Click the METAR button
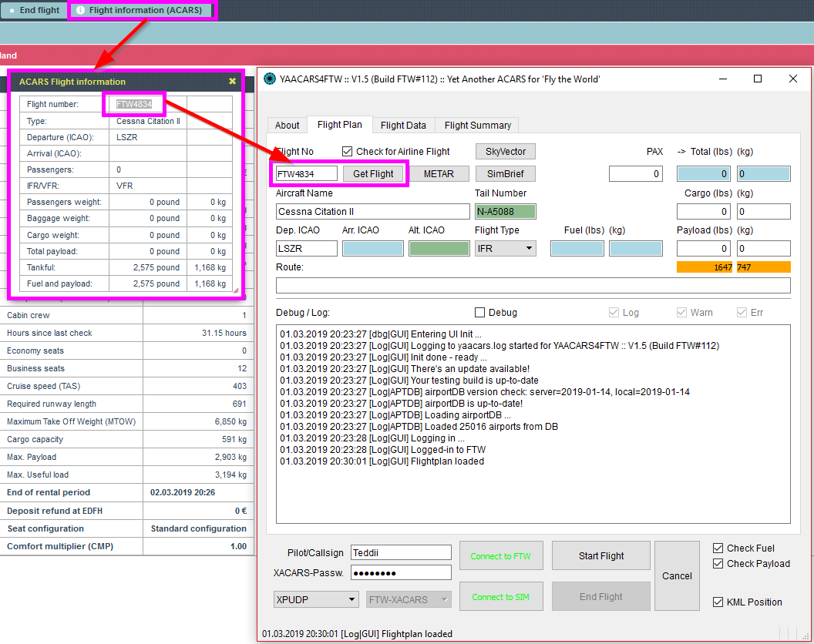Viewport: 814px width, 644px height. coord(439,174)
